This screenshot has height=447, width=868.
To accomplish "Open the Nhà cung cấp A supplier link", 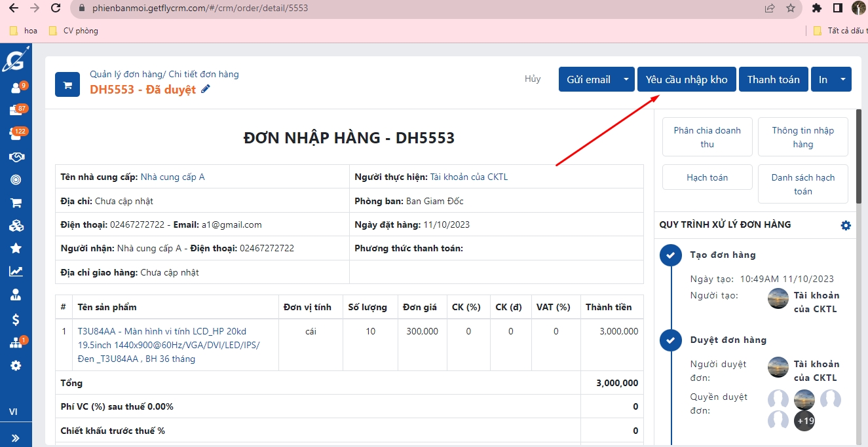I will (172, 177).
